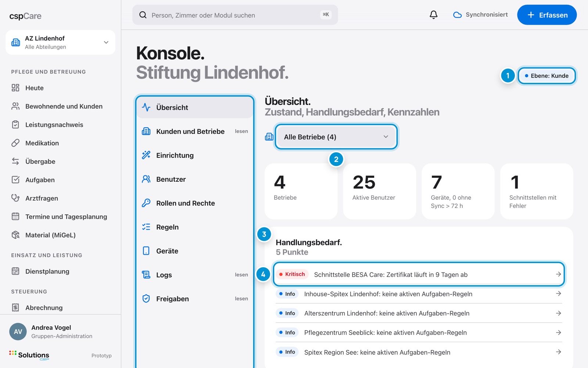
Task: Click the Andrea Vogel profile name
Action: pyautogui.click(x=51, y=328)
